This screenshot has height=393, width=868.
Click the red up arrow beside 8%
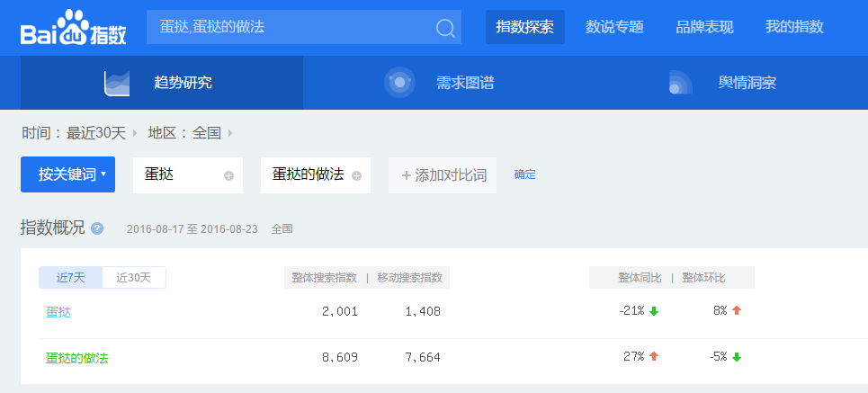[737, 310]
